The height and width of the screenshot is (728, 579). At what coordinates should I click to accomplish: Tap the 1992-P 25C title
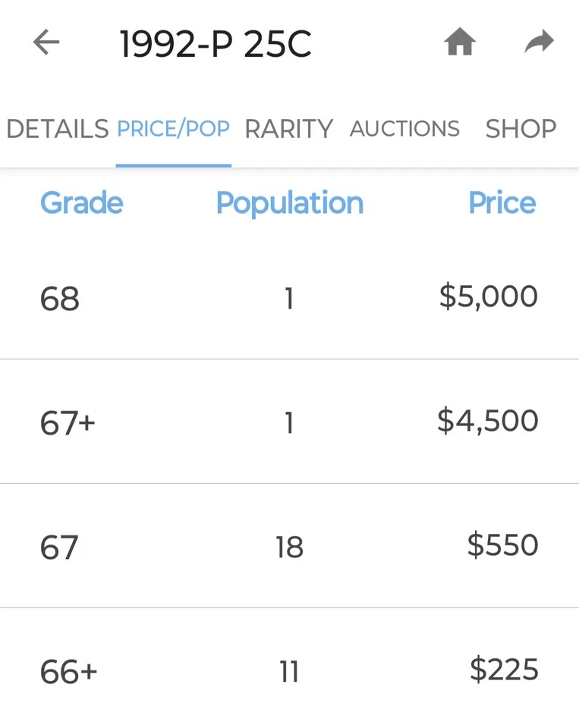[x=216, y=45]
